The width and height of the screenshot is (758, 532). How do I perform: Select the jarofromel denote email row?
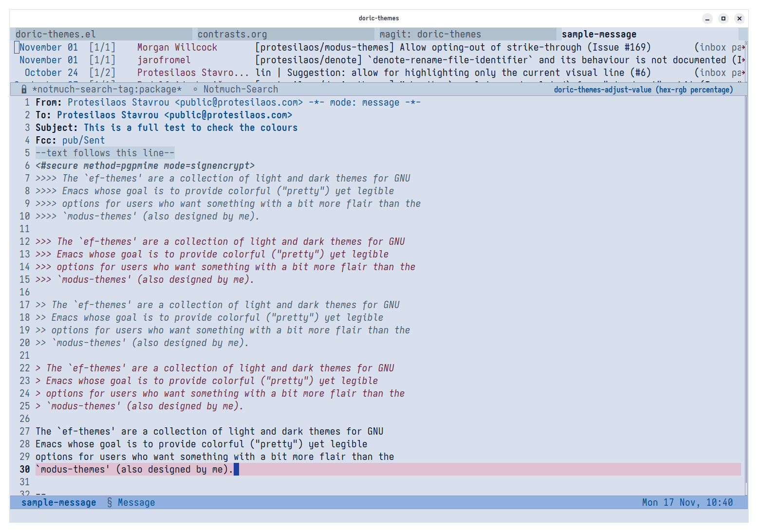click(164, 60)
